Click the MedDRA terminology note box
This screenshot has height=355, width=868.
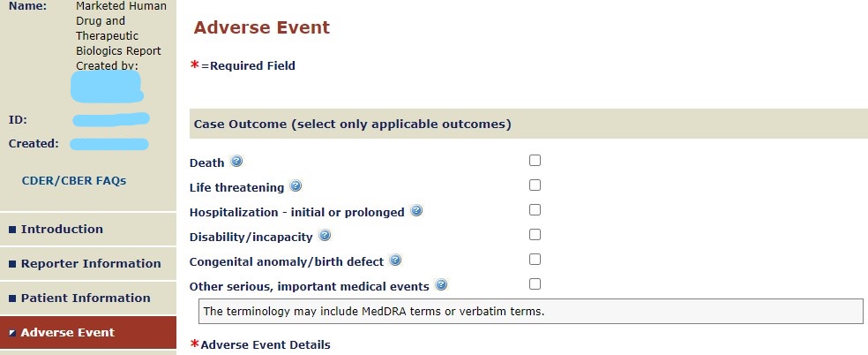point(529,311)
